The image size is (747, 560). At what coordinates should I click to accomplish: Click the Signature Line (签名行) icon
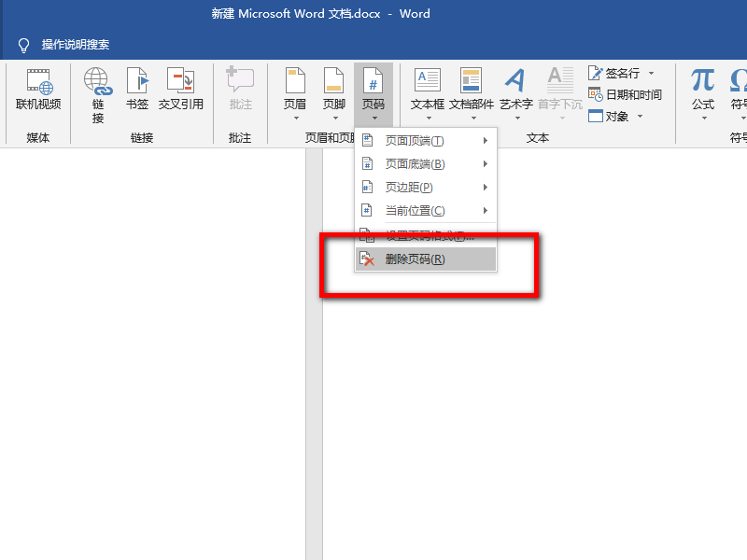point(596,73)
